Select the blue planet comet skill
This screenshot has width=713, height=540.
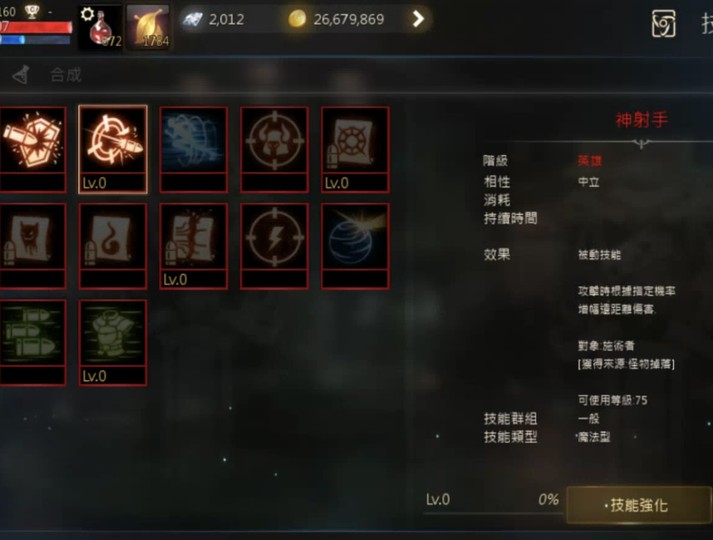tap(355, 246)
